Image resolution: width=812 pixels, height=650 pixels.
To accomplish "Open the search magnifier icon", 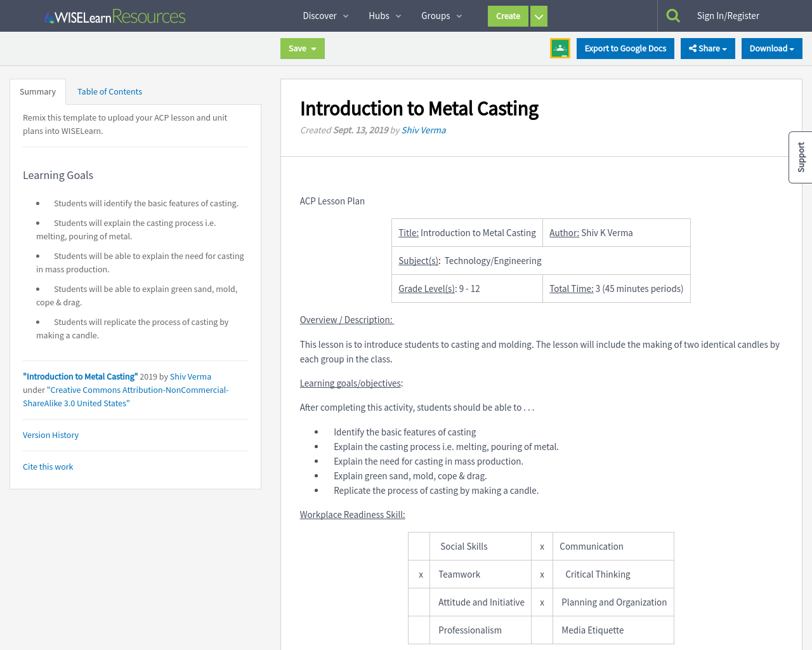I will 674,14.
